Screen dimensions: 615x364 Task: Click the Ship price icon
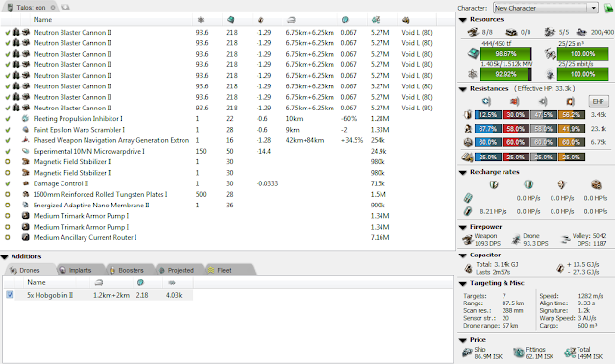click(468, 352)
